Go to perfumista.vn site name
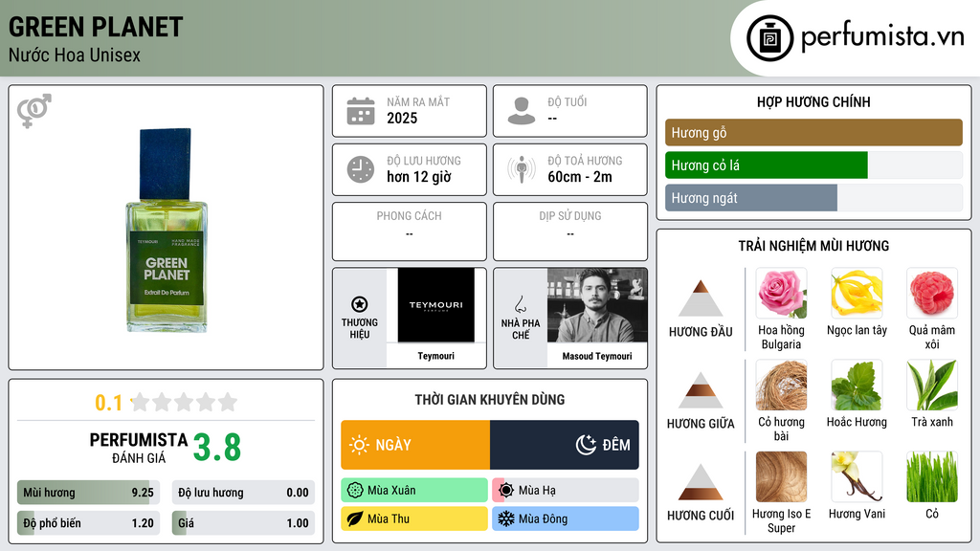 (x=882, y=37)
